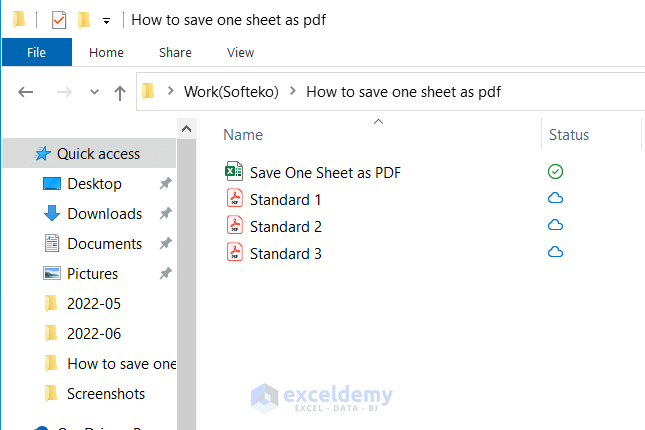Screen dimensions: 645x430
Task: Click the Properties checkmark icon in title bar
Action: pyautogui.click(x=58, y=20)
